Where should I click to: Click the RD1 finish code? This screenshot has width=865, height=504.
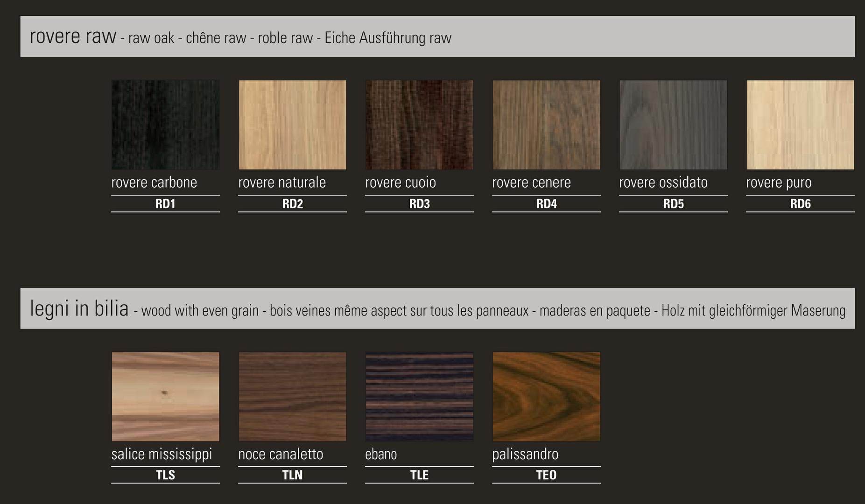(165, 203)
